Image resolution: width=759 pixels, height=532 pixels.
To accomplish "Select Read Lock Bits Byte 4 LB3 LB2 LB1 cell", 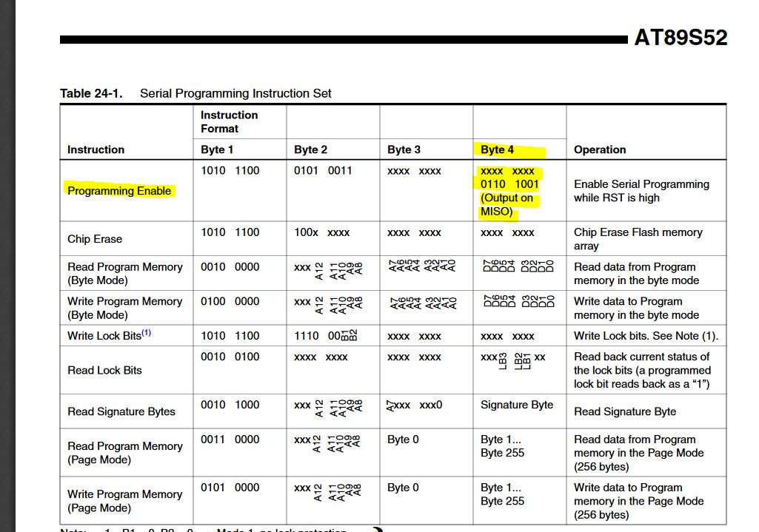I will [x=513, y=360].
